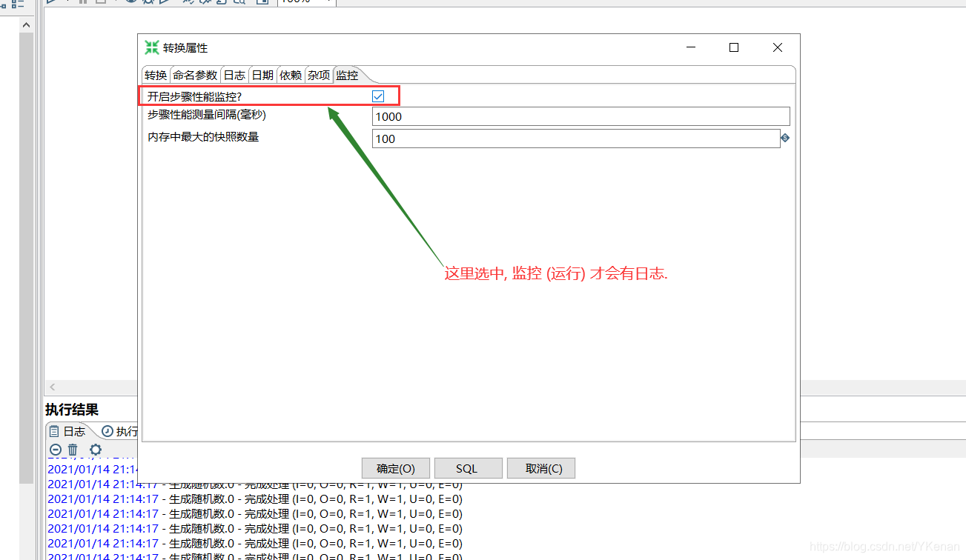Click the circle minus icon in log toolbar

coord(56,450)
